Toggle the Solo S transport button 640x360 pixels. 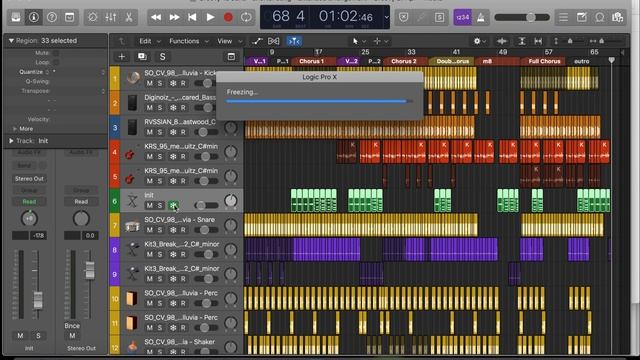pos(440,17)
